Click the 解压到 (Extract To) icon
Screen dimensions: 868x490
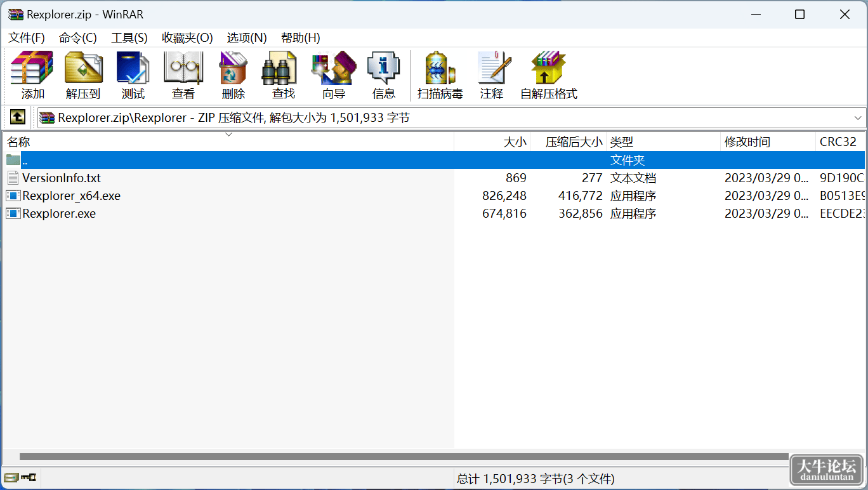pyautogui.click(x=83, y=76)
